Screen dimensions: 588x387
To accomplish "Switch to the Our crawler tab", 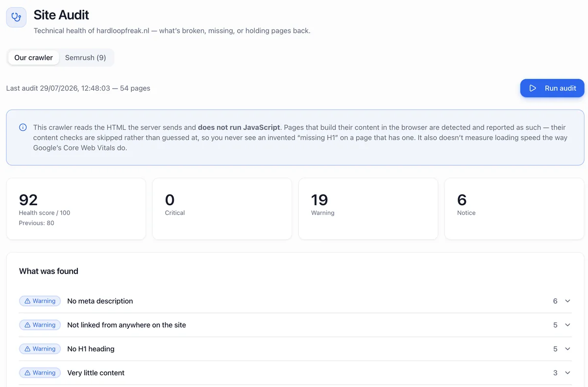I will [x=33, y=58].
